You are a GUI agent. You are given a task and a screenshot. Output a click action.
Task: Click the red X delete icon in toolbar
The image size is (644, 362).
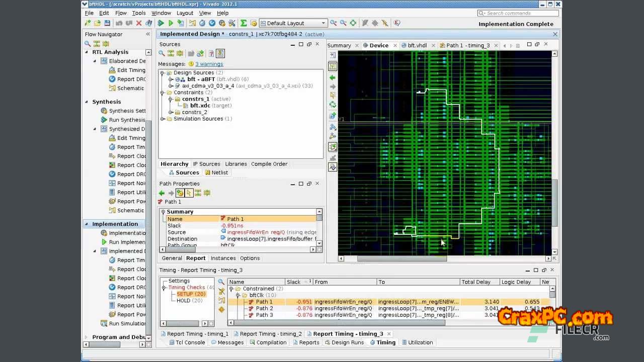point(139,23)
